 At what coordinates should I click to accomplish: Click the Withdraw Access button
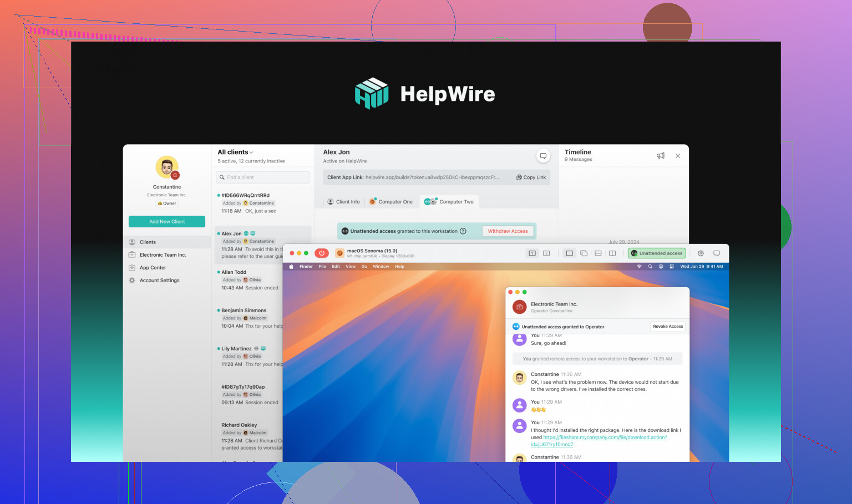[x=508, y=231]
